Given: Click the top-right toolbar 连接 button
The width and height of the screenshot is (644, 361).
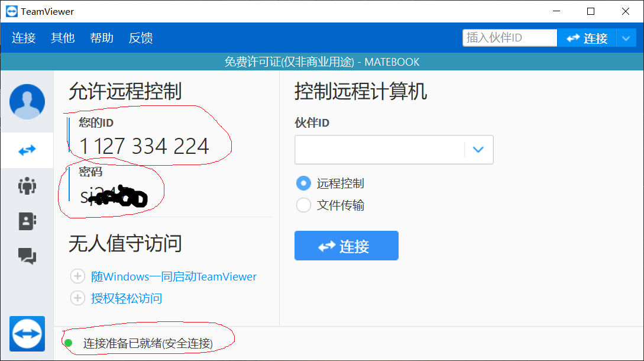Looking at the screenshot, I should (x=587, y=38).
